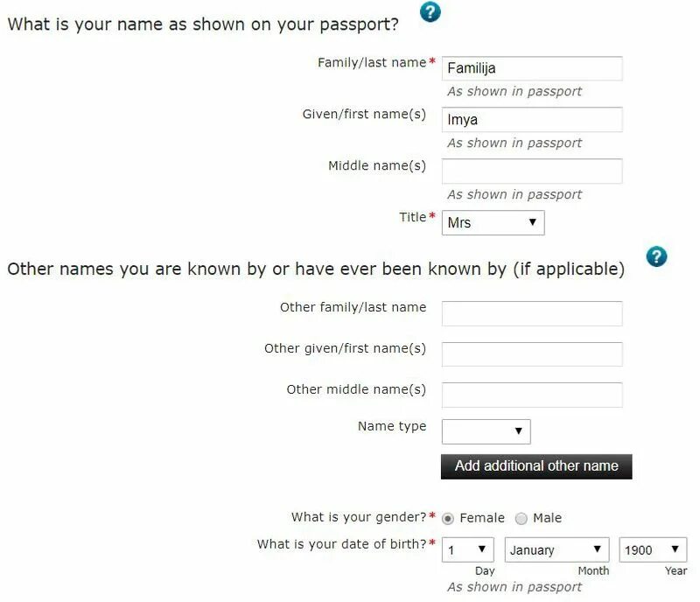The image size is (700, 602).
Task: Focus the Family/last name field
Action: coord(532,68)
